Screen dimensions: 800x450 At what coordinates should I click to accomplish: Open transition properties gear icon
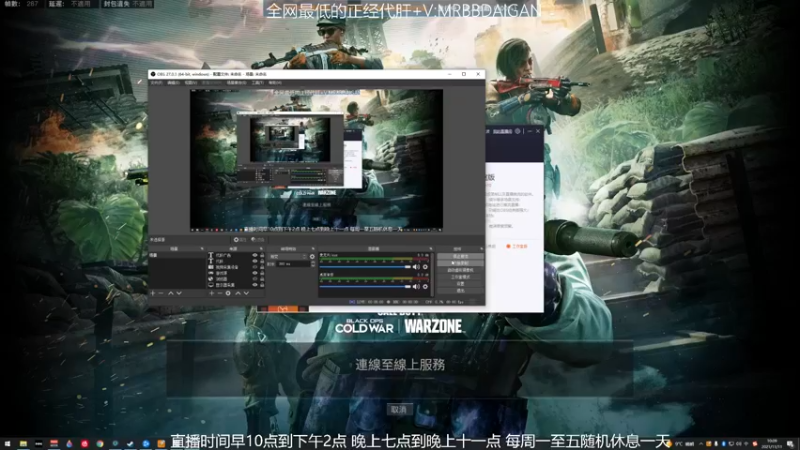(312, 257)
